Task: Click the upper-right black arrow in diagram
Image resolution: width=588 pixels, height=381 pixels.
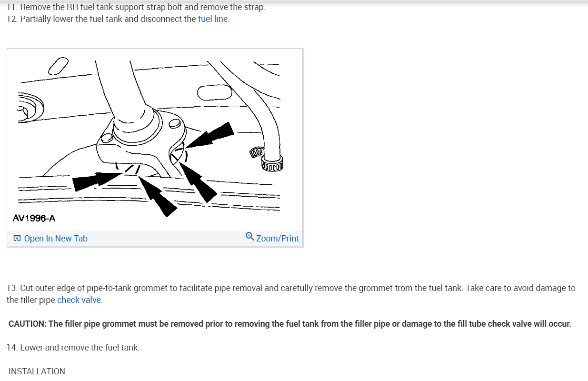Action: pyautogui.click(x=210, y=134)
